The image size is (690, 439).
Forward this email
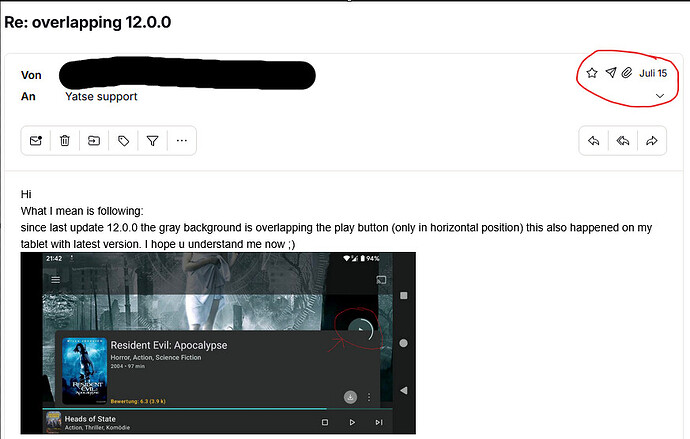pyautogui.click(x=651, y=141)
